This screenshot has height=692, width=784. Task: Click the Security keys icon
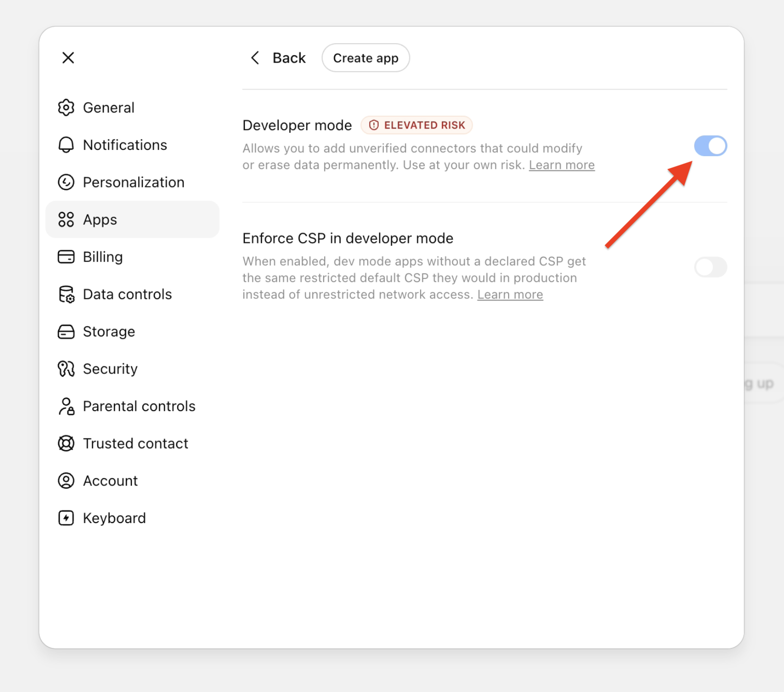tap(66, 369)
